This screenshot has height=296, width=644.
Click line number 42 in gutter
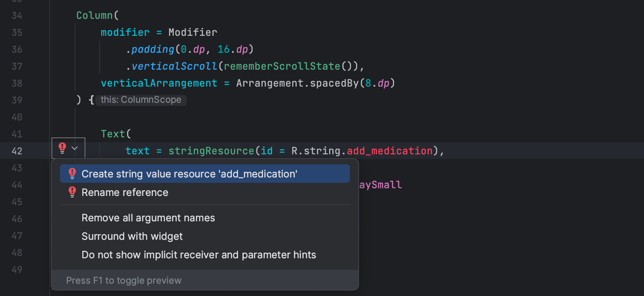tap(17, 151)
